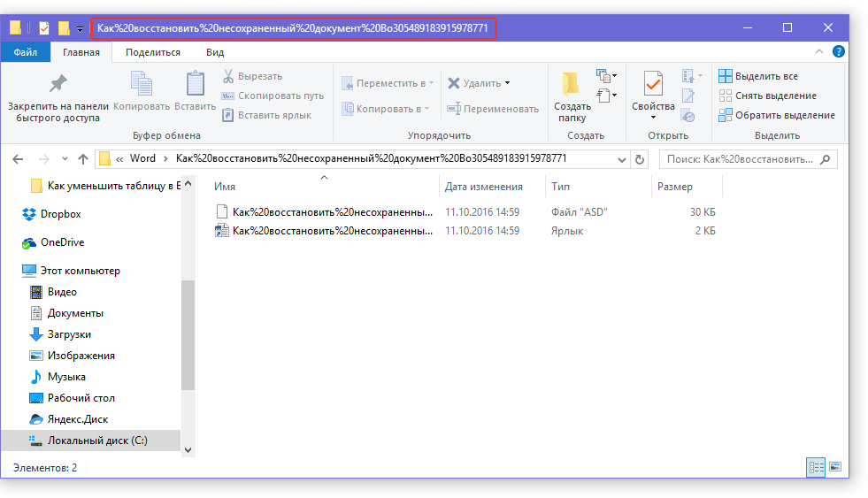
Task: Click the Paste clipboard icon
Action: (x=195, y=84)
